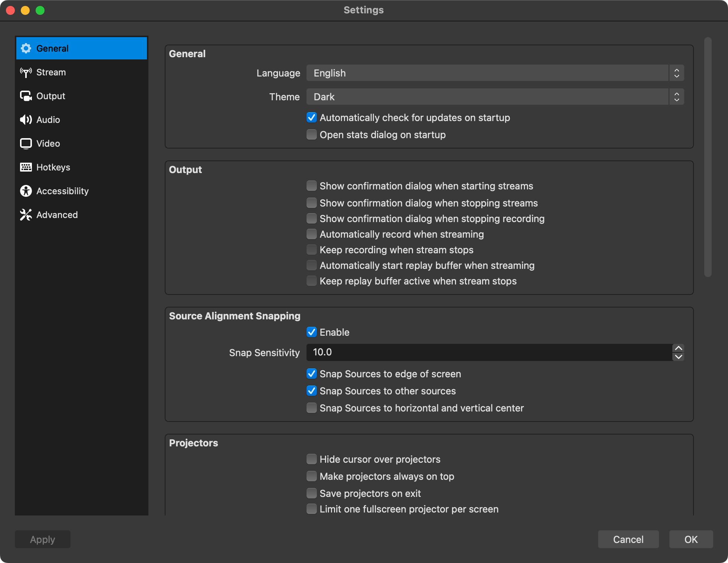Click the Accessibility person icon
The height and width of the screenshot is (563, 728).
(26, 191)
